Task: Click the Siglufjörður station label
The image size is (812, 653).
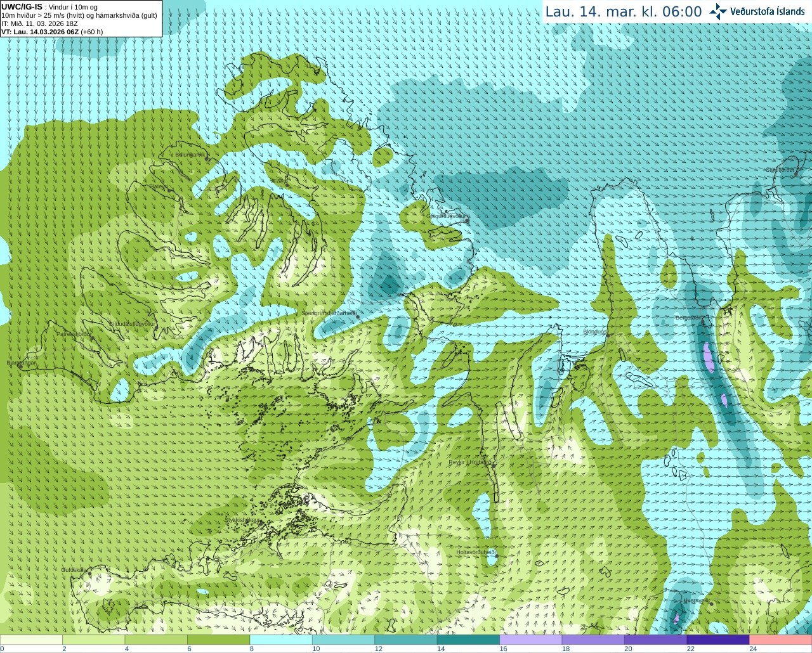Action: (x=780, y=170)
